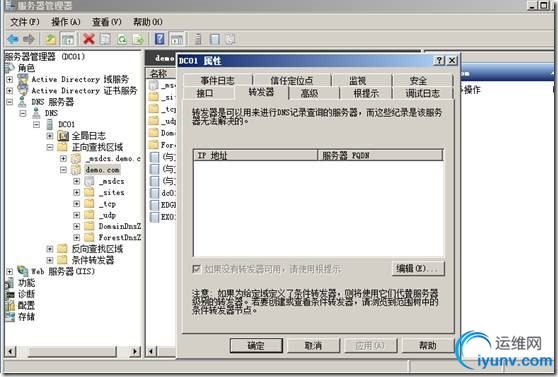Switch to the 事件日志 tab

pos(217,80)
